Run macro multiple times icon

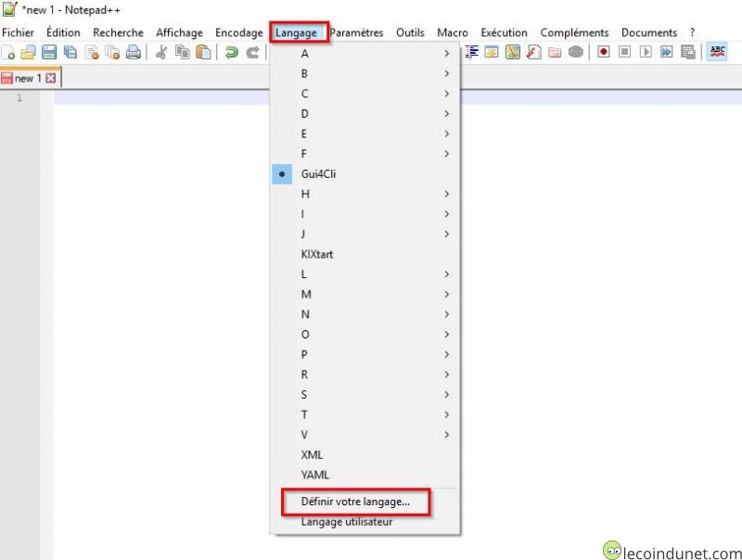point(666,52)
